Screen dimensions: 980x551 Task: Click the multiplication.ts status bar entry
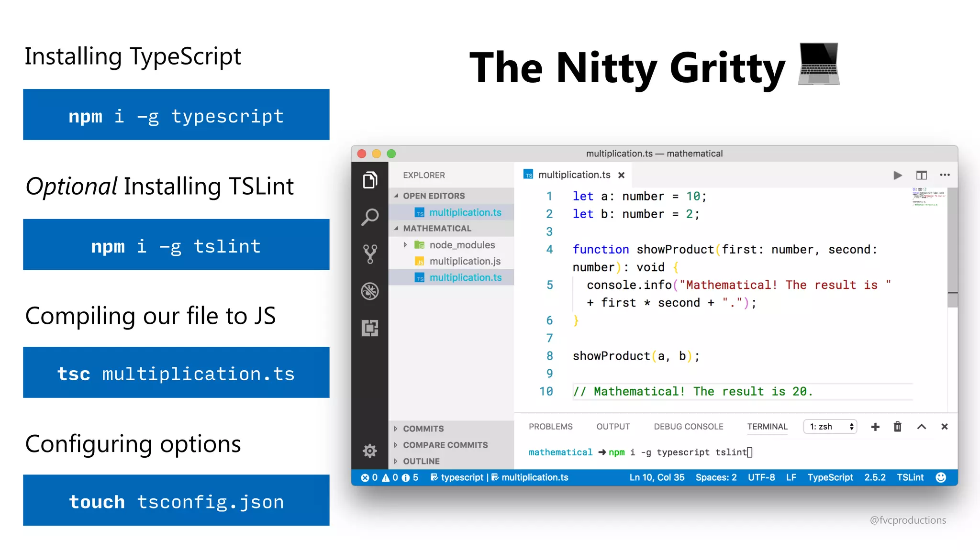click(x=530, y=477)
